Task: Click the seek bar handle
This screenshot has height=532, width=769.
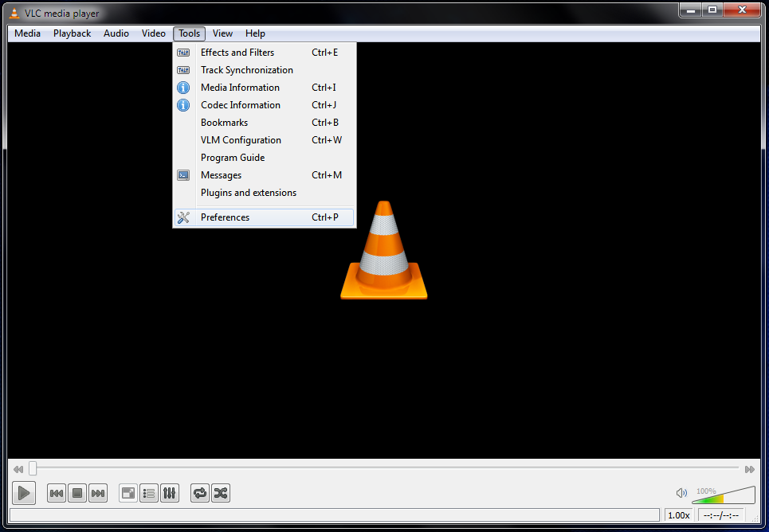Action: pos(33,468)
